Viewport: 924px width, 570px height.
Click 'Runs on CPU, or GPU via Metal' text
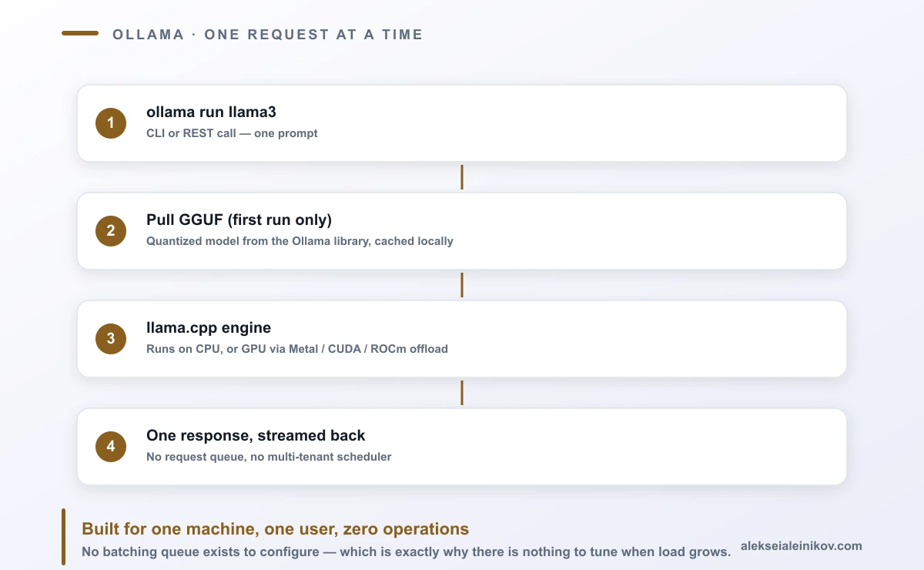(232, 349)
